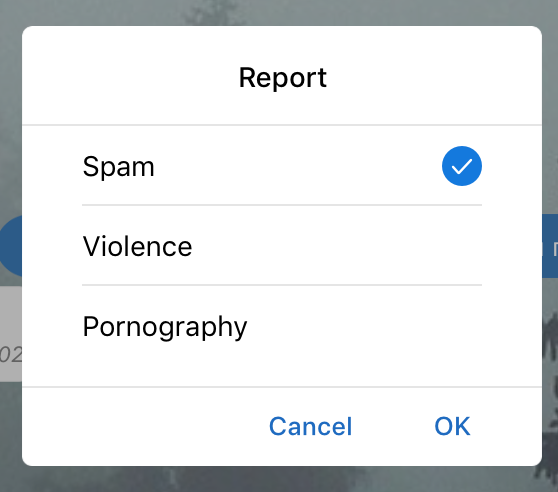Click the blue button behind dialog's right edge
The height and width of the screenshot is (492, 558).
pos(550,245)
